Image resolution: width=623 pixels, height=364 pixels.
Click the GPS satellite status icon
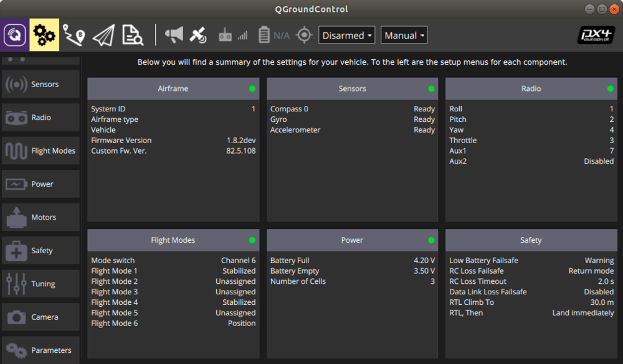click(x=199, y=35)
